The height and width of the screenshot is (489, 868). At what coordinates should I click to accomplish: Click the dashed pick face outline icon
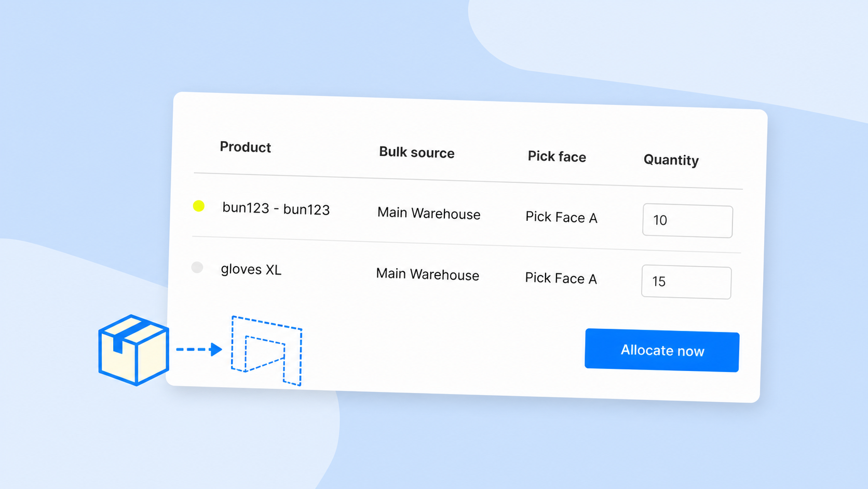point(267,351)
